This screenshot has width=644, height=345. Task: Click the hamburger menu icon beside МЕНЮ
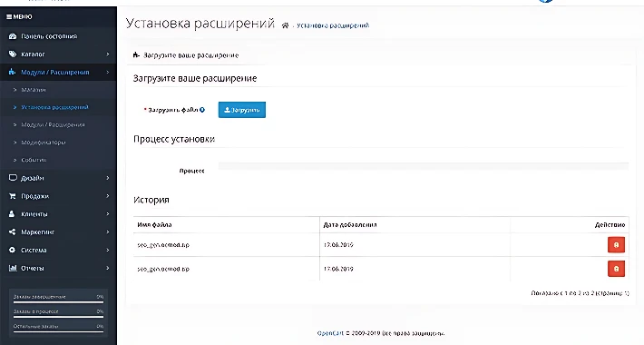pyautogui.click(x=9, y=17)
